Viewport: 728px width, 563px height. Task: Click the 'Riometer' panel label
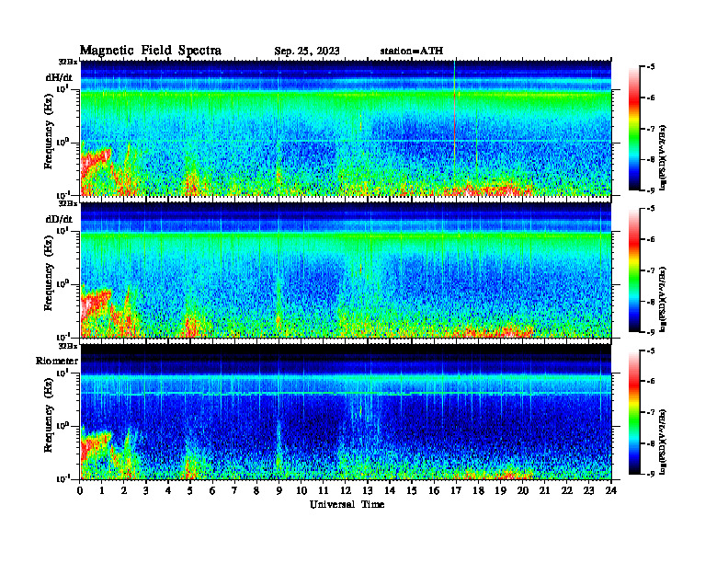(x=57, y=361)
